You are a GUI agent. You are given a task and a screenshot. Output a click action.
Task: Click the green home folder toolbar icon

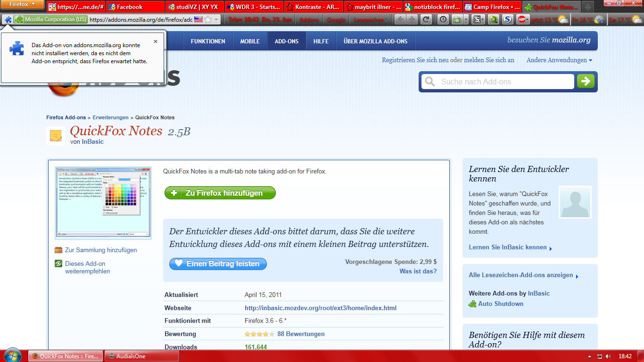coord(456,19)
